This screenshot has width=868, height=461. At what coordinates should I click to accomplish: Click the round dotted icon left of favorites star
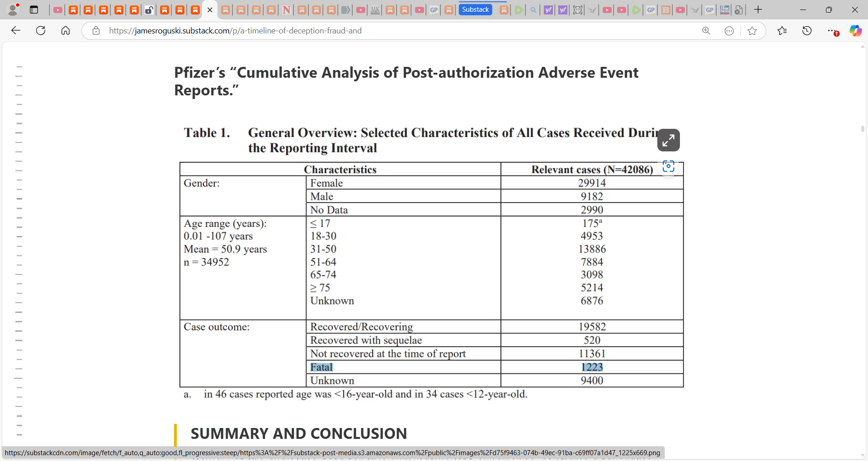729,31
